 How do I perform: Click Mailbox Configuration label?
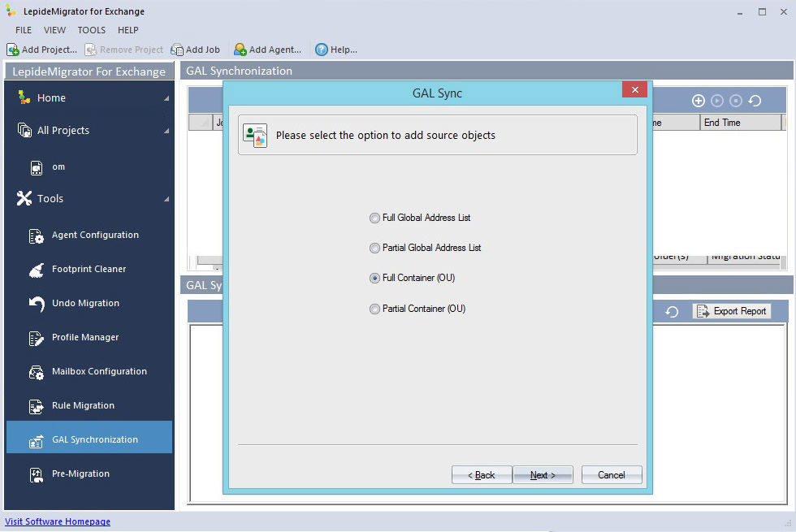tap(99, 372)
